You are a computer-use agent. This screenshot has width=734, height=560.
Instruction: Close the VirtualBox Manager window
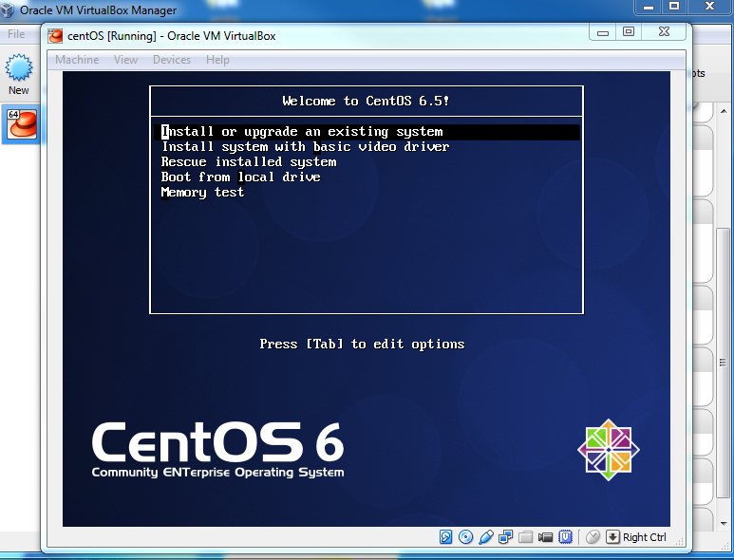point(709,7)
